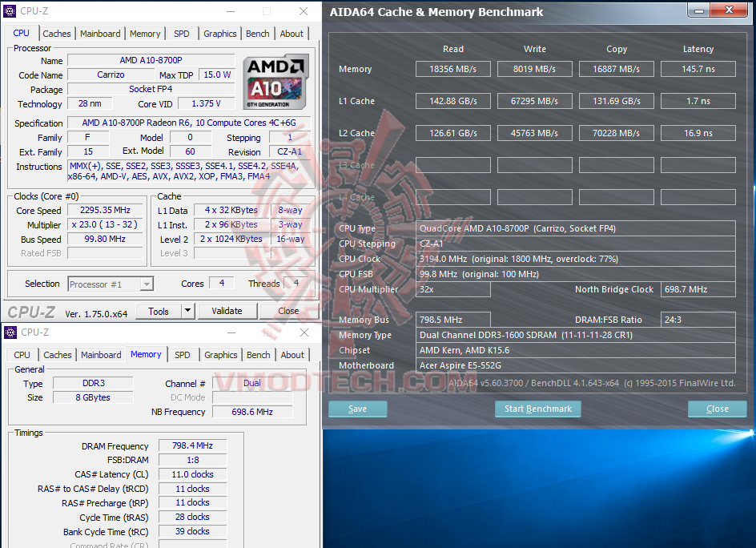Open Bench tab in lower CPU-Z window
This screenshot has width=756, height=548.
259,355
